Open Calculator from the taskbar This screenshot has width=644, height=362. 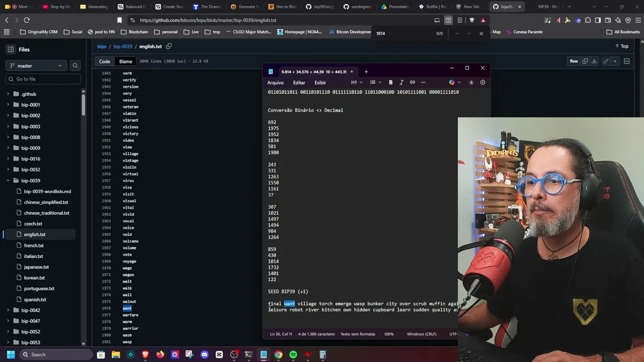[x=323, y=354]
